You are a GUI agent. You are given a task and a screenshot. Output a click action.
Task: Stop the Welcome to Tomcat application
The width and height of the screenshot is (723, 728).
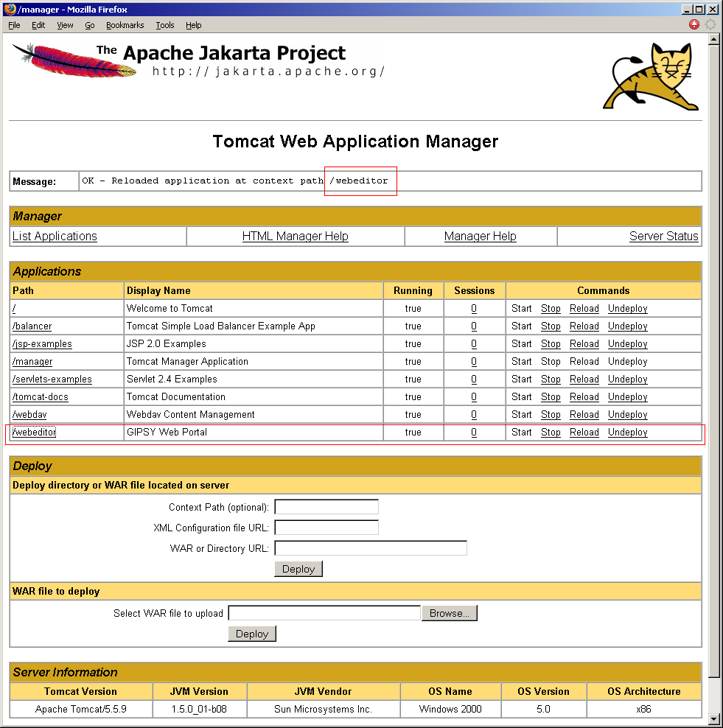click(551, 308)
